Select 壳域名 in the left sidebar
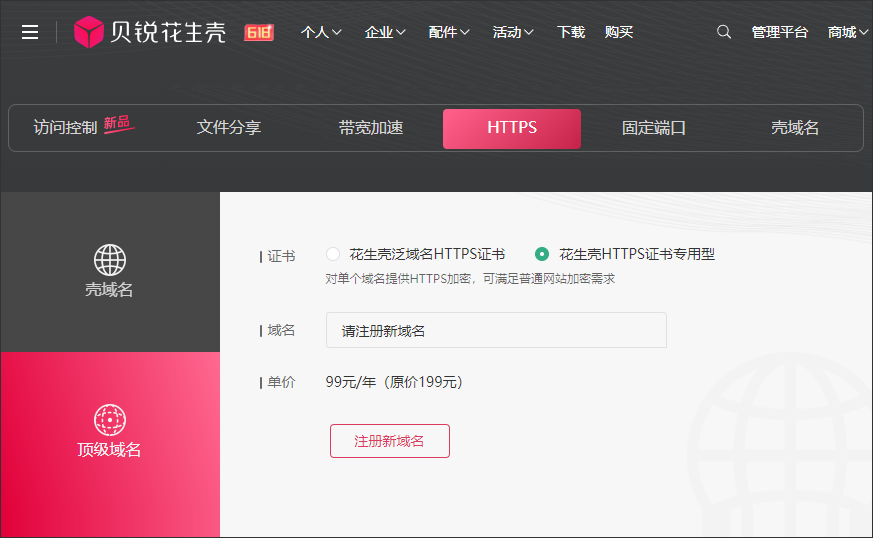This screenshot has width=873, height=538. coord(110,272)
